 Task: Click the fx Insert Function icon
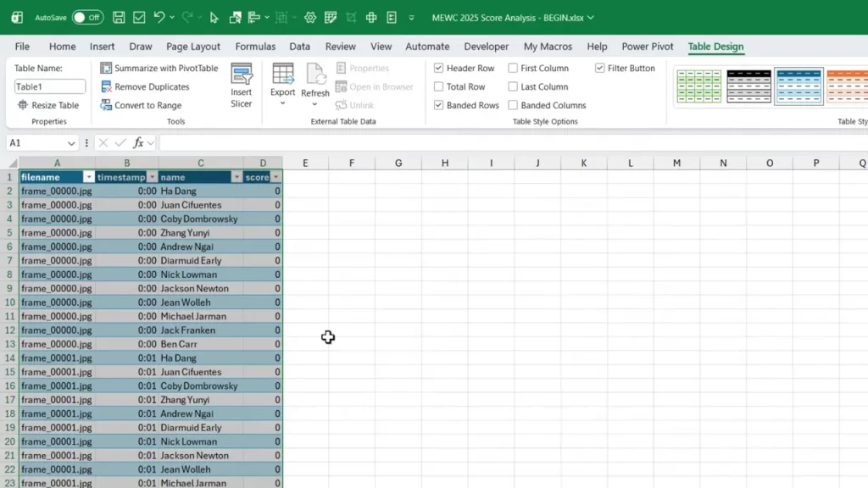coord(139,143)
